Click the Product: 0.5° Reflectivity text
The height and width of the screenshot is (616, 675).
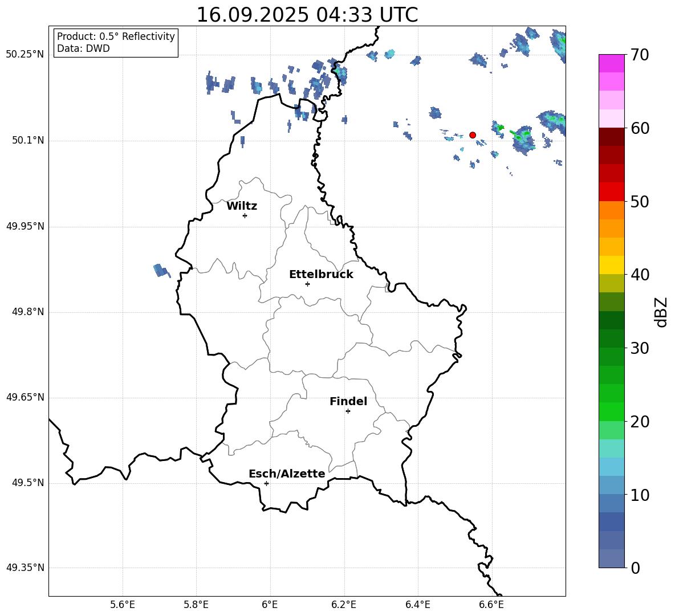(x=116, y=36)
